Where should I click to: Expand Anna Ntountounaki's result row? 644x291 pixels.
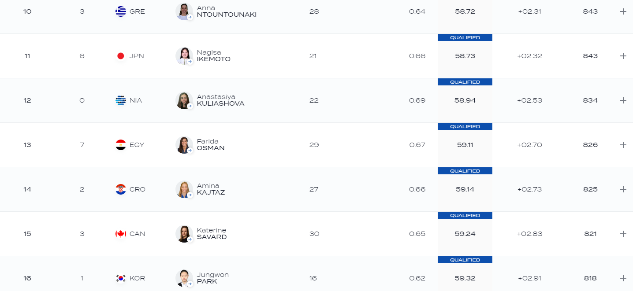coord(623,11)
